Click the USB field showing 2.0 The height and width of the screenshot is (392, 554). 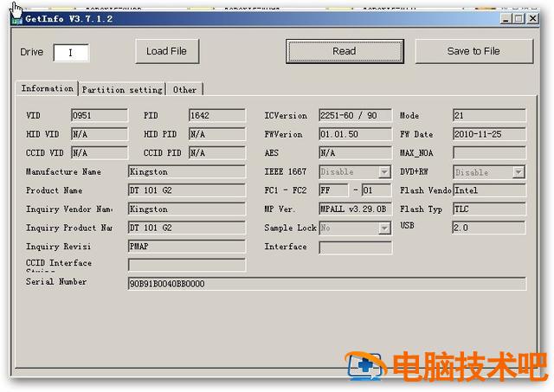(489, 228)
